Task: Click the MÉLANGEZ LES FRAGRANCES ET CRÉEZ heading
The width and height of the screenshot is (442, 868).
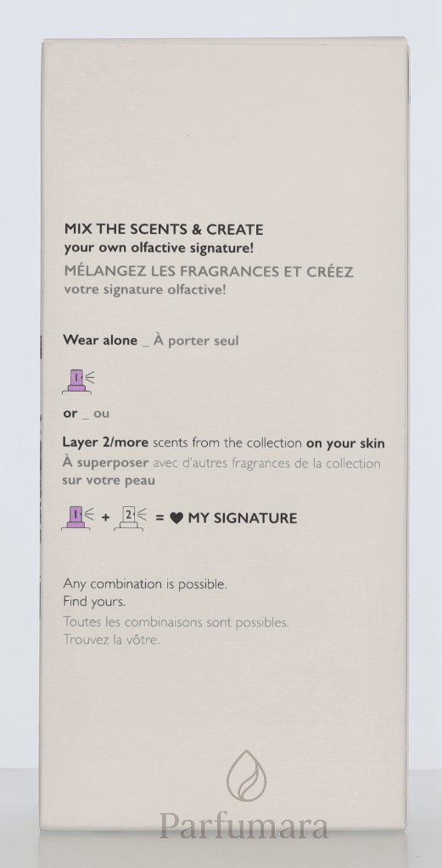Action: 209,272
